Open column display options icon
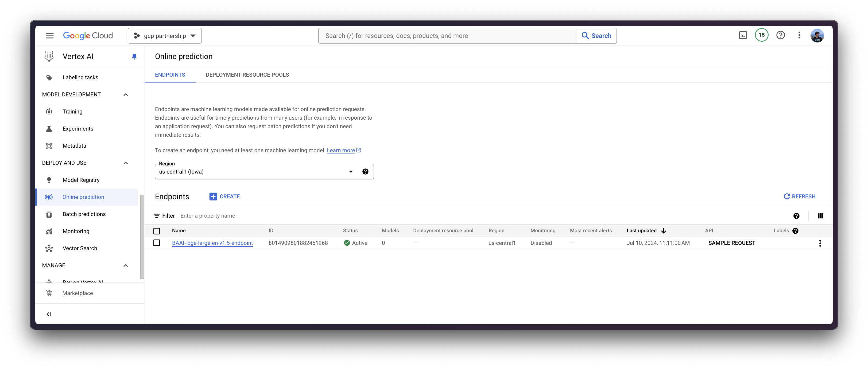The image size is (868, 369). pyautogui.click(x=820, y=216)
